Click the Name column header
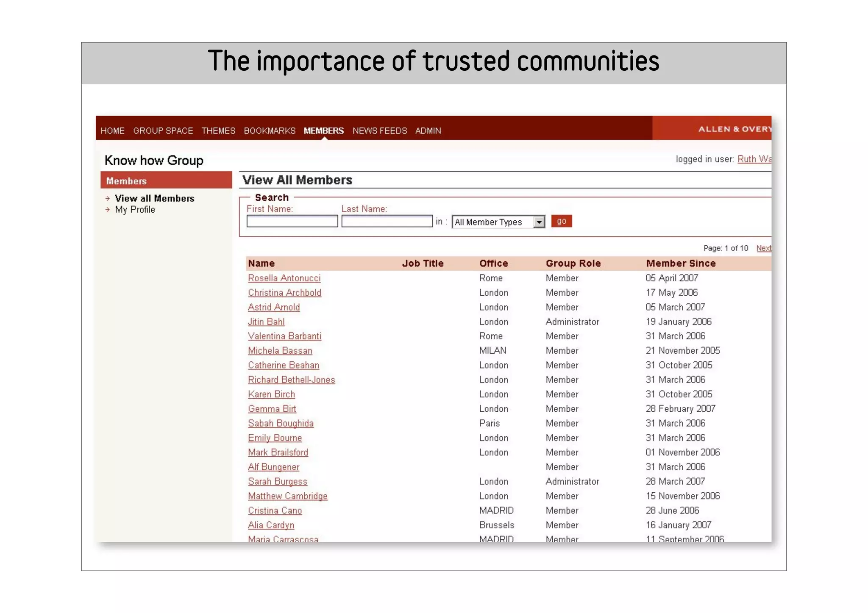The width and height of the screenshot is (868, 613). [x=262, y=264]
